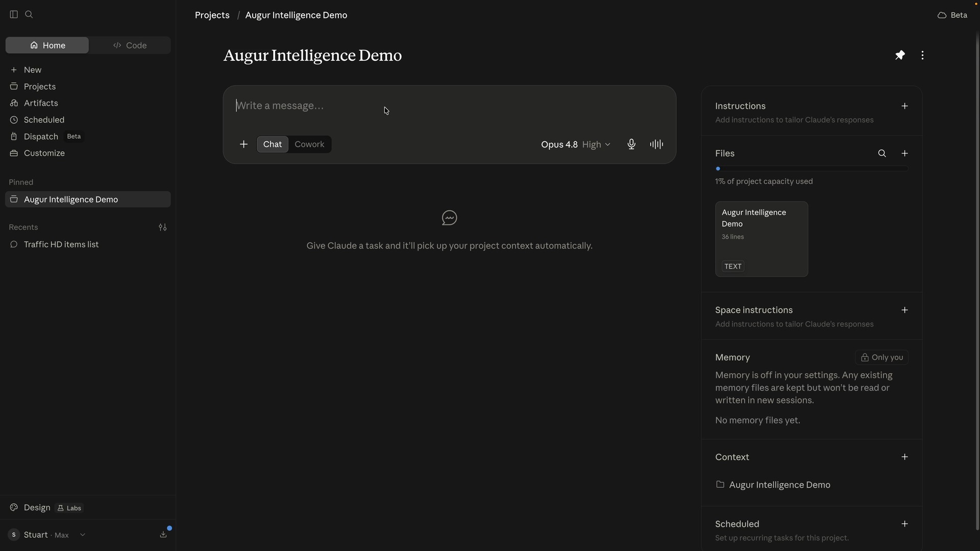Click the download update icon

(x=163, y=535)
